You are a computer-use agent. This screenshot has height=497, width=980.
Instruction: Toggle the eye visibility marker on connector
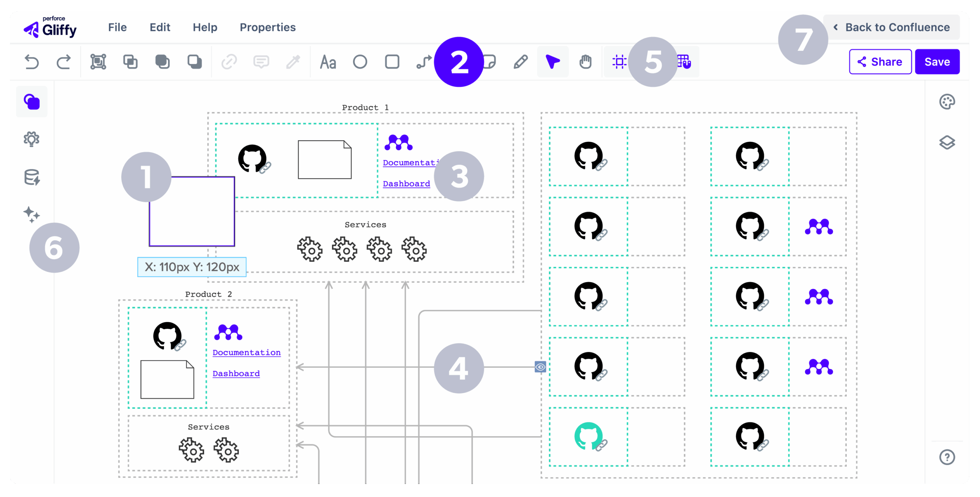(x=540, y=367)
